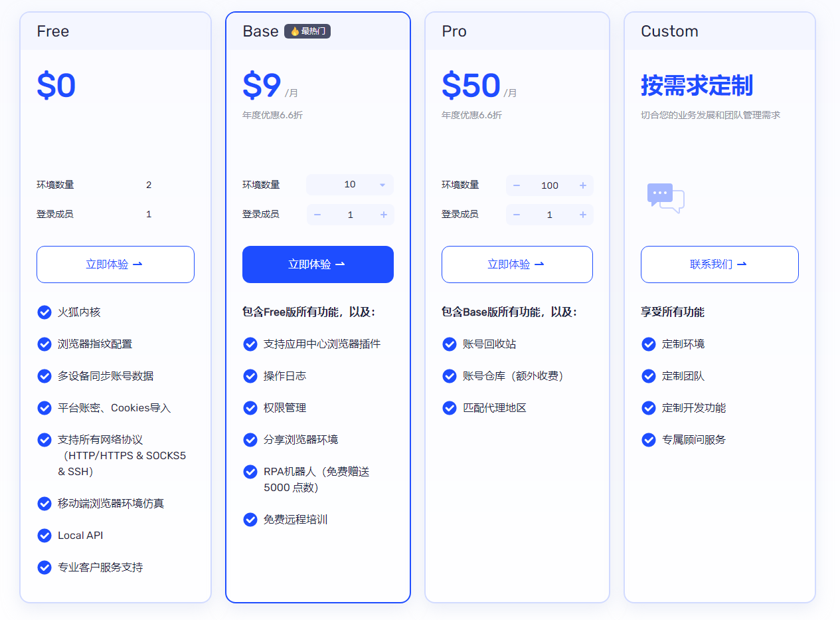
Task: Click the Free plan header title
Action: (52, 31)
